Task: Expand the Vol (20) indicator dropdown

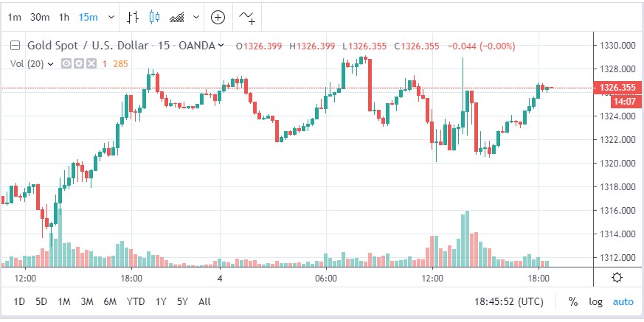Action: point(51,64)
